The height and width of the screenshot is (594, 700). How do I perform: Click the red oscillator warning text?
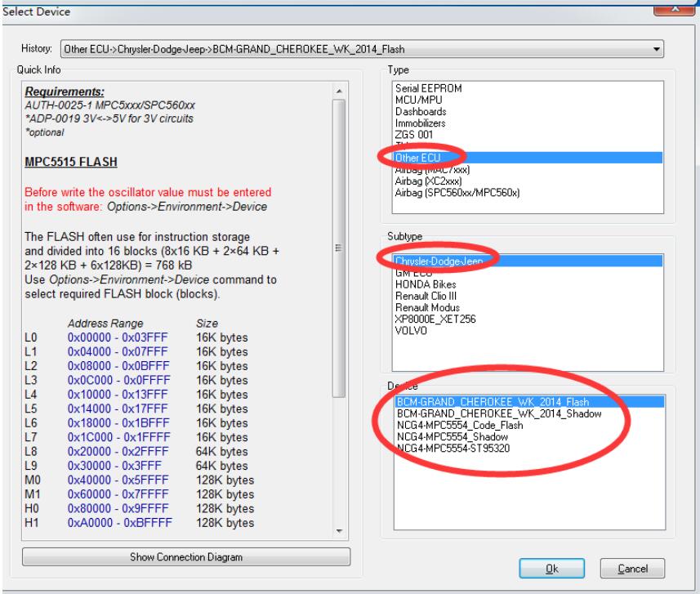pyautogui.click(x=148, y=199)
